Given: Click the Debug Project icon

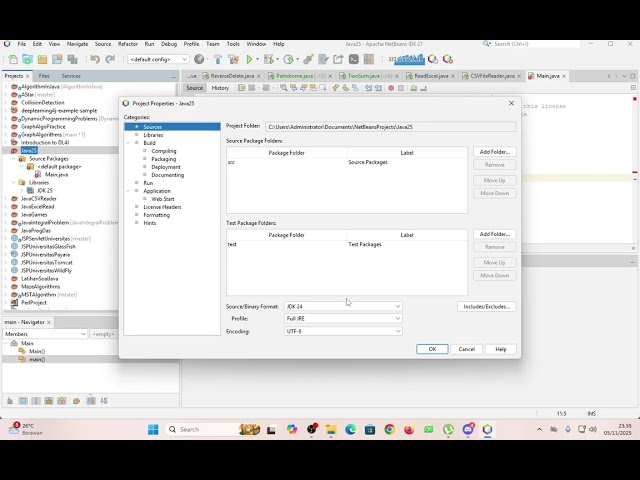Looking at the screenshot, I should [269, 60].
